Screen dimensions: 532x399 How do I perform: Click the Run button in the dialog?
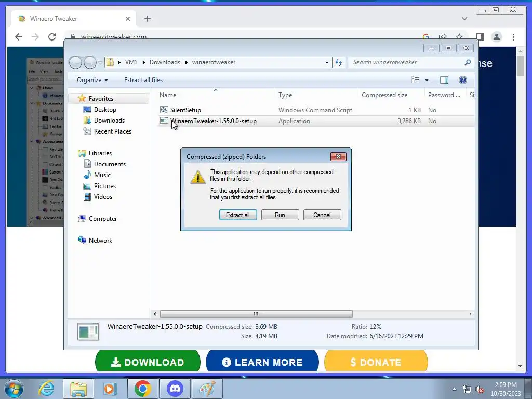[280, 215]
